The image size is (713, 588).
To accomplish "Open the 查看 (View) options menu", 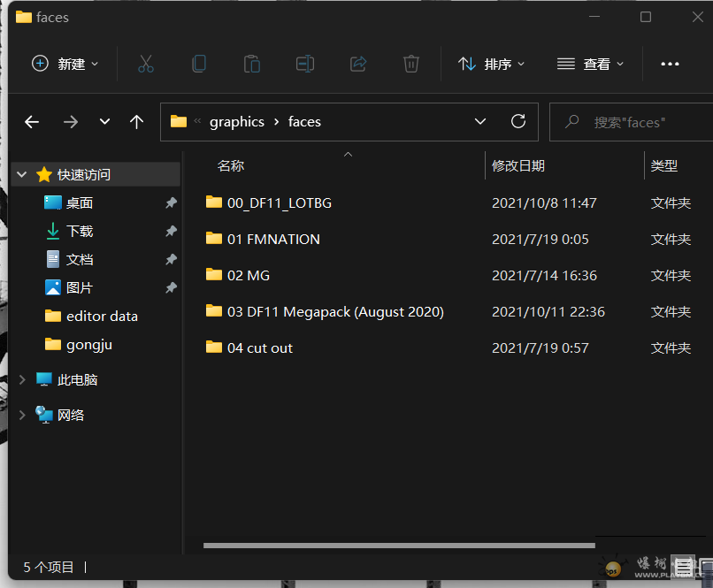I will pos(590,64).
